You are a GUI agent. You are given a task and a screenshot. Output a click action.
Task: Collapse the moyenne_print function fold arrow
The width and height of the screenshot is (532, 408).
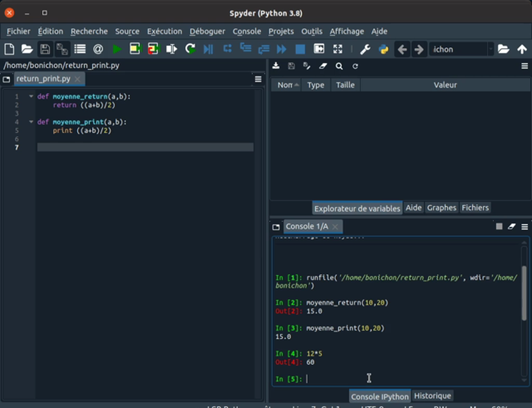(31, 122)
